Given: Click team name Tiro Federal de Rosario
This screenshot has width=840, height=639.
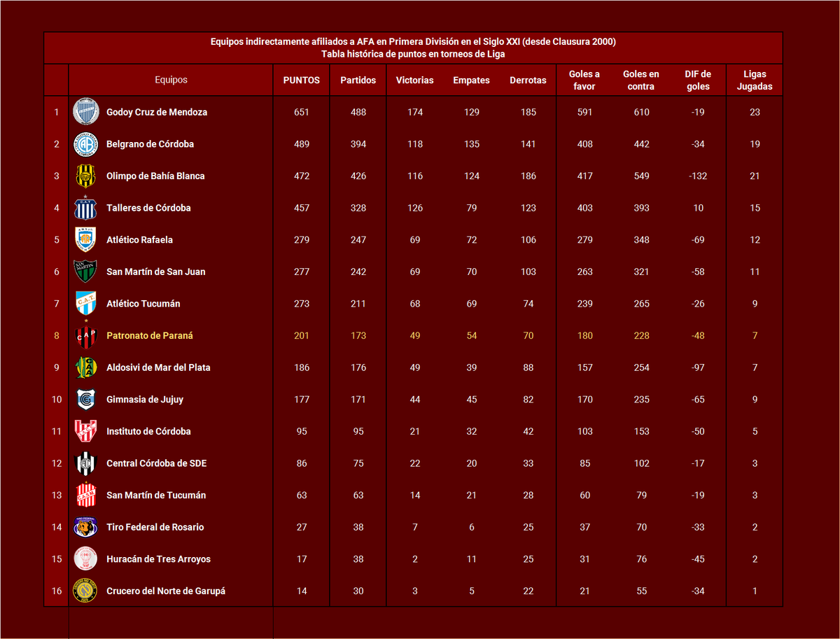Looking at the screenshot, I should 155,527.
